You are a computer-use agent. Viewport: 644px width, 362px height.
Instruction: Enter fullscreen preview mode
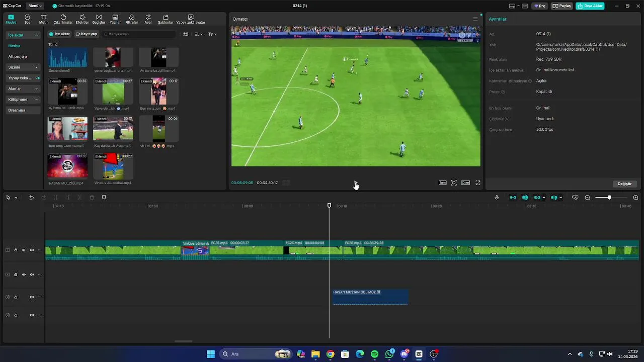coord(478,183)
